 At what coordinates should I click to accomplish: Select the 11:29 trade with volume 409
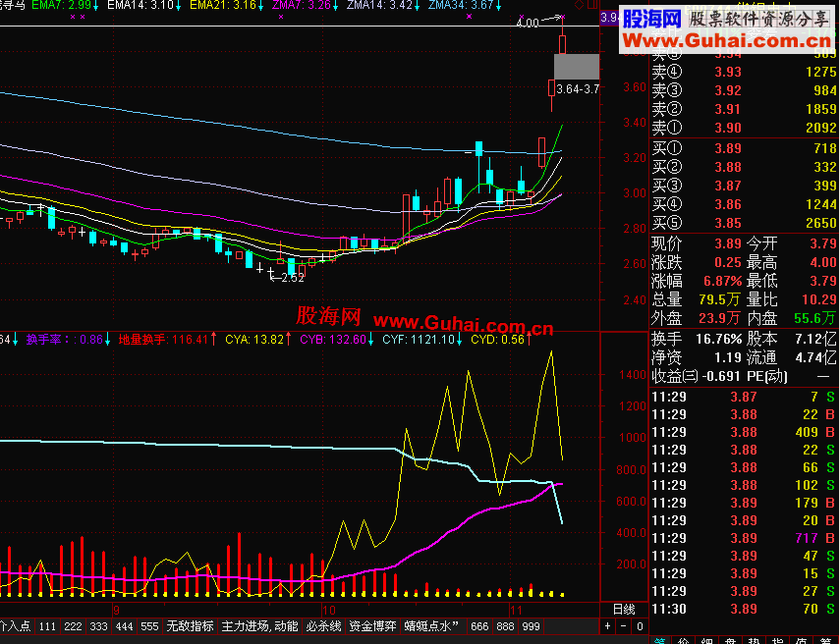[x=744, y=432]
